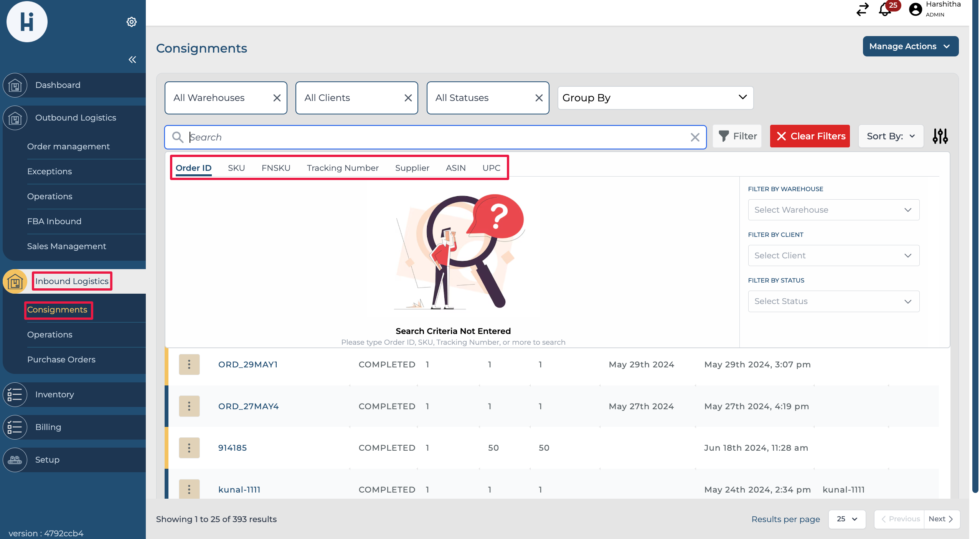Remove the All Clients filter chip
Image resolution: width=980 pixels, height=539 pixels.
point(408,98)
